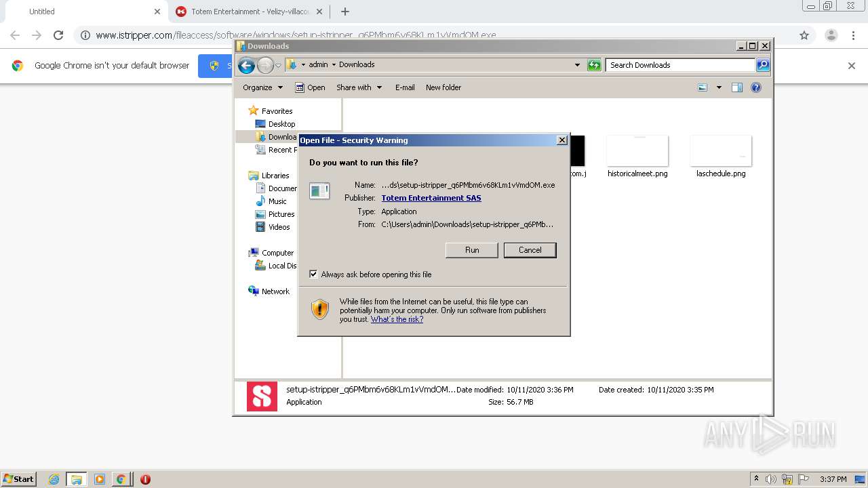Click the Search Downloads field
The width and height of the screenshot is (868, 488).
coord(680,65)
